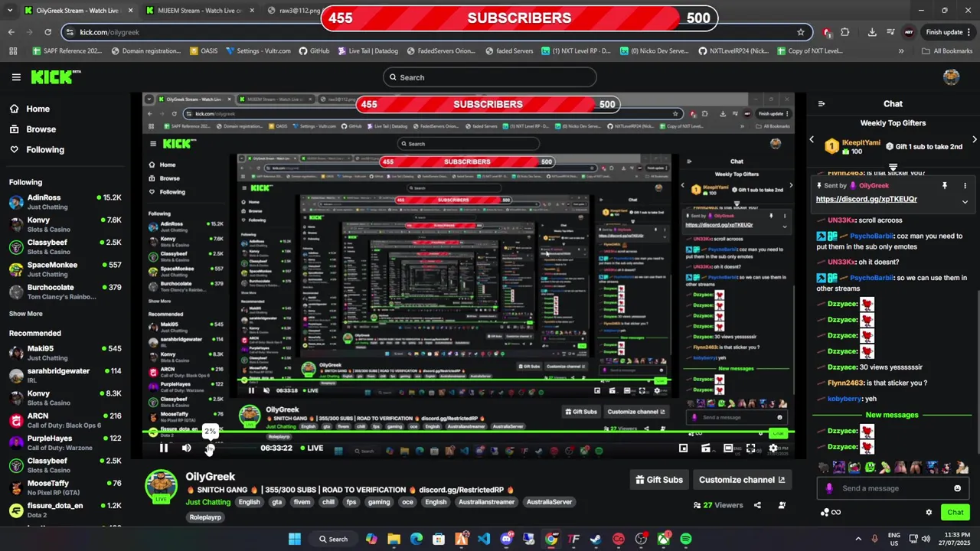Open chat settings gear

(x=929, y=513)
